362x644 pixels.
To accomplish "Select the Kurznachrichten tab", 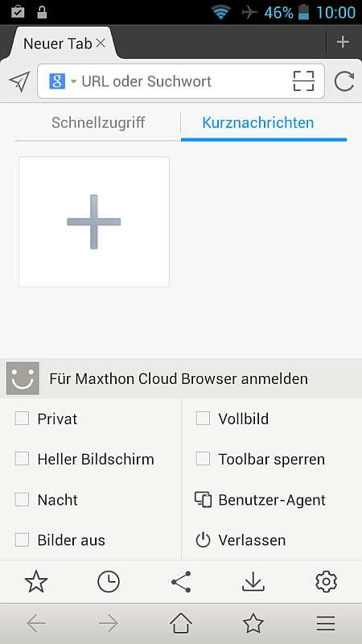I will [258, 122].
